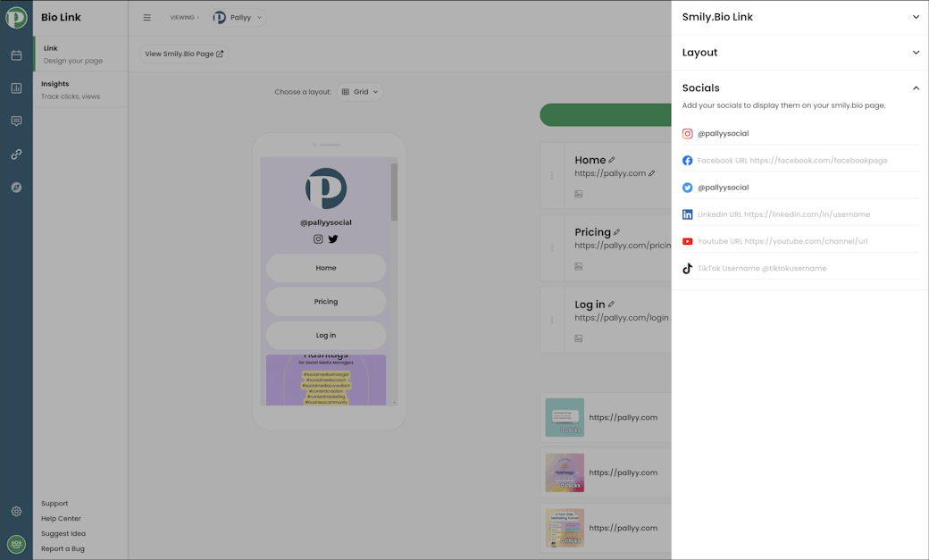Click the Facebook icon in Socials panel

tap(687, 160)
